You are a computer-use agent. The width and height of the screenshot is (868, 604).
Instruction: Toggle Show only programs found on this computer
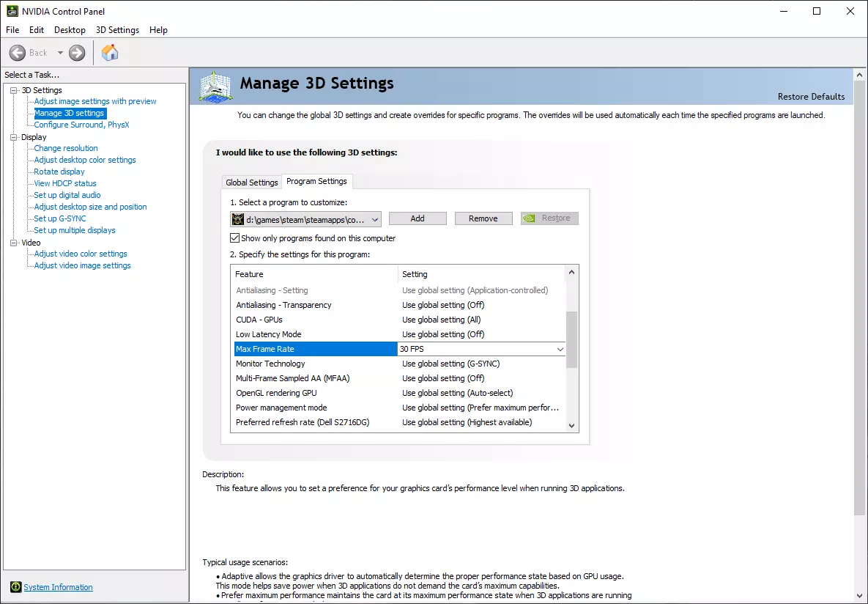234,238
